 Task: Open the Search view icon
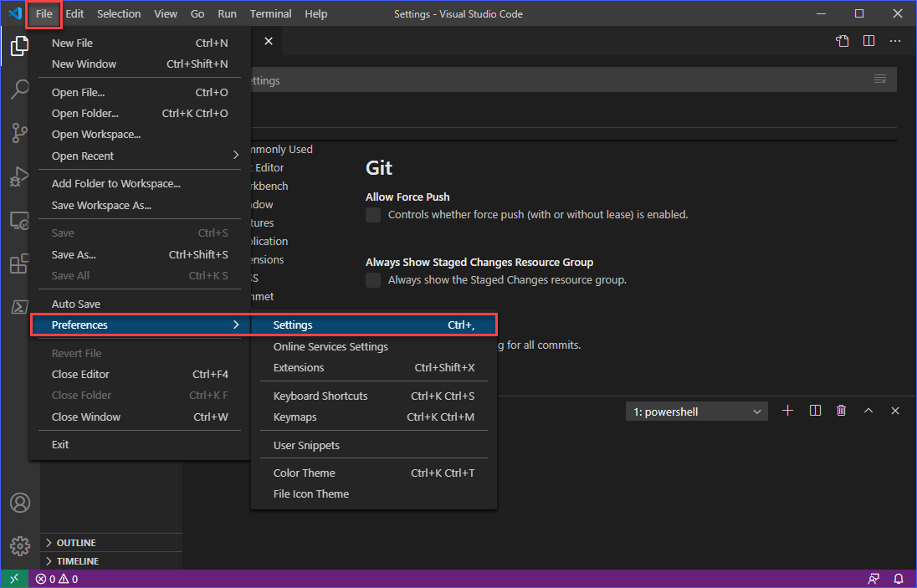coord(19,89)
